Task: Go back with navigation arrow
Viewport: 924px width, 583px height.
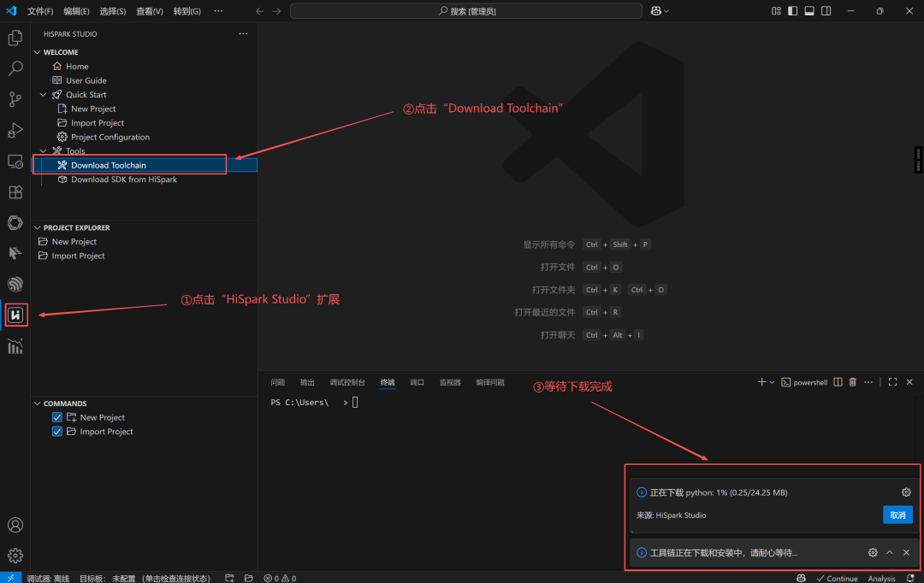Action: point(260,11)
